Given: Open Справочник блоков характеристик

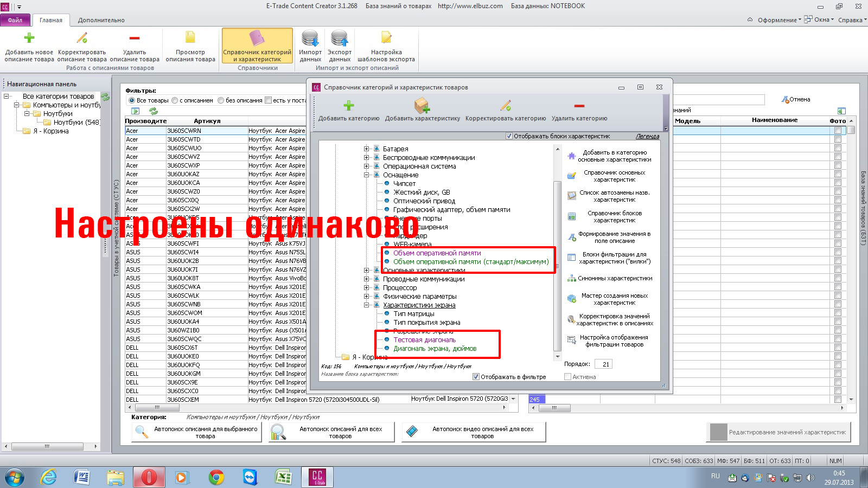Looking at the screenshot, I should click(609, 217).
